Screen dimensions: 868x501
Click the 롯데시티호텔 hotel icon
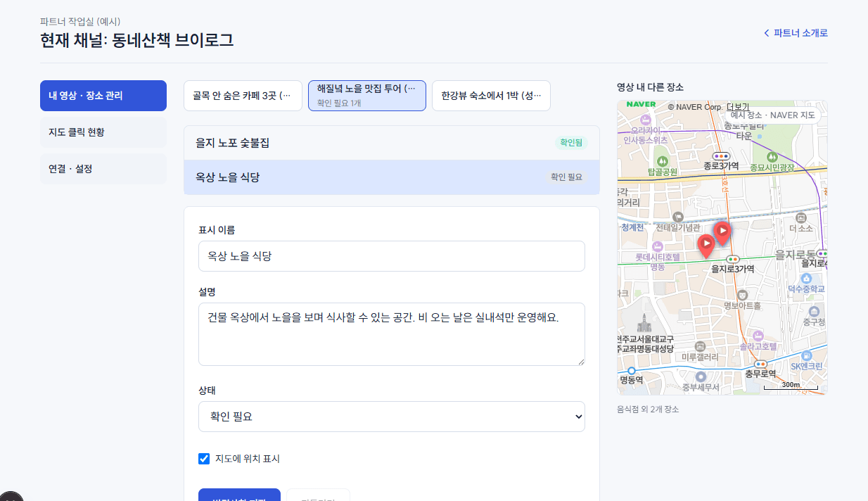click(658, 246)
